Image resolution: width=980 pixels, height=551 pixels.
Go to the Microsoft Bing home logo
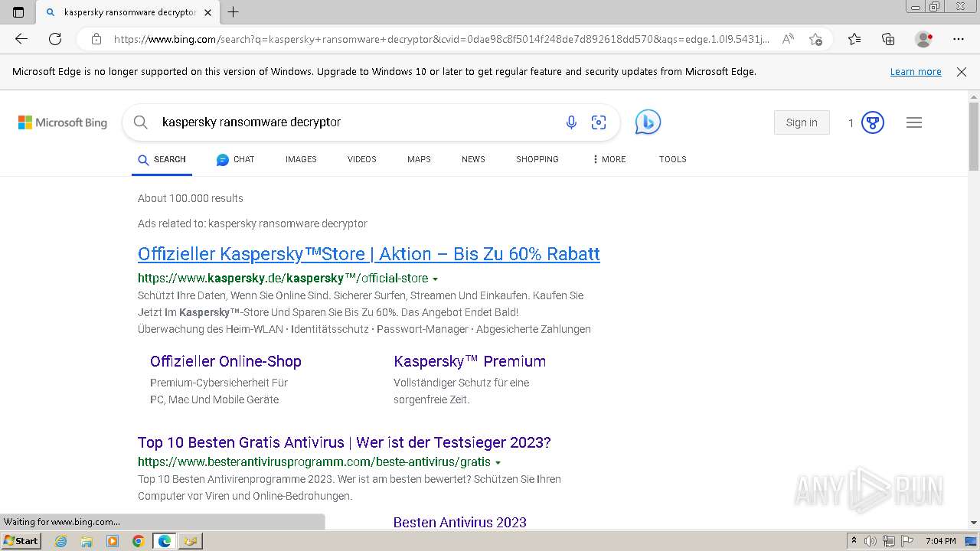63,122
